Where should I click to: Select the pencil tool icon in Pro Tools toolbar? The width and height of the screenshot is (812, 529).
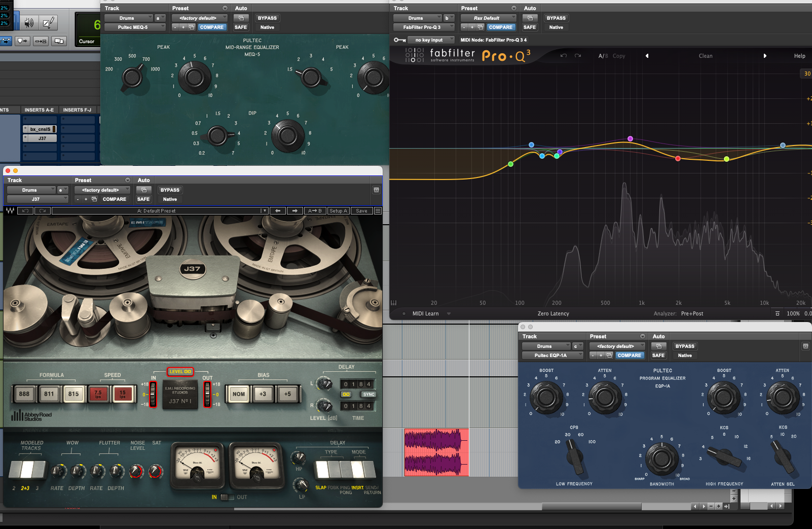pyautogui.click(x=48, y=22)
